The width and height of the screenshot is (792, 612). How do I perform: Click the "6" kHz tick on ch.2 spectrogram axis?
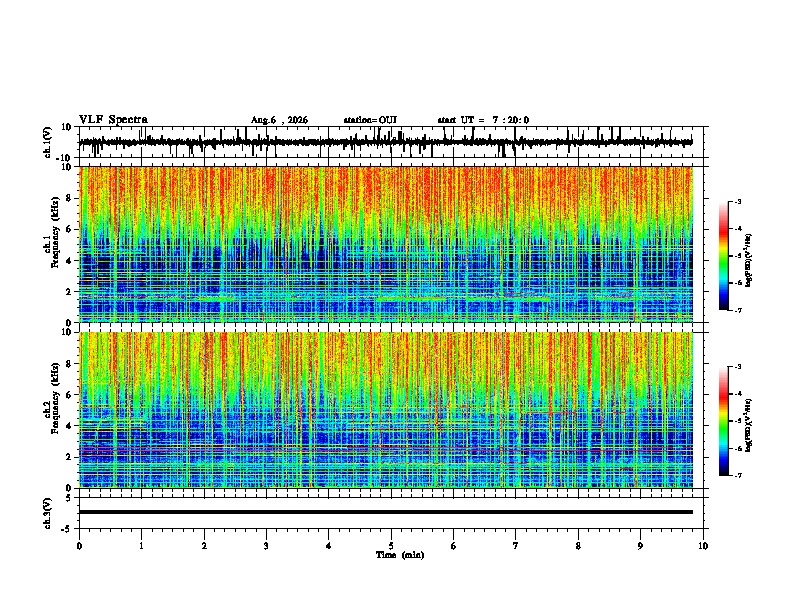click(x=69, y=394)
